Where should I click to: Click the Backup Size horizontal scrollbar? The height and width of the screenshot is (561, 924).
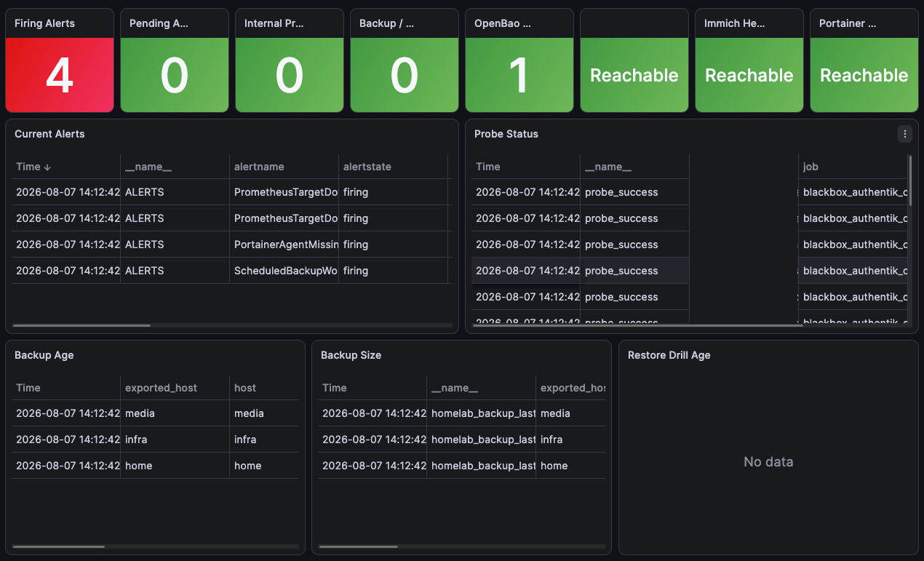[x=359, y=546]
